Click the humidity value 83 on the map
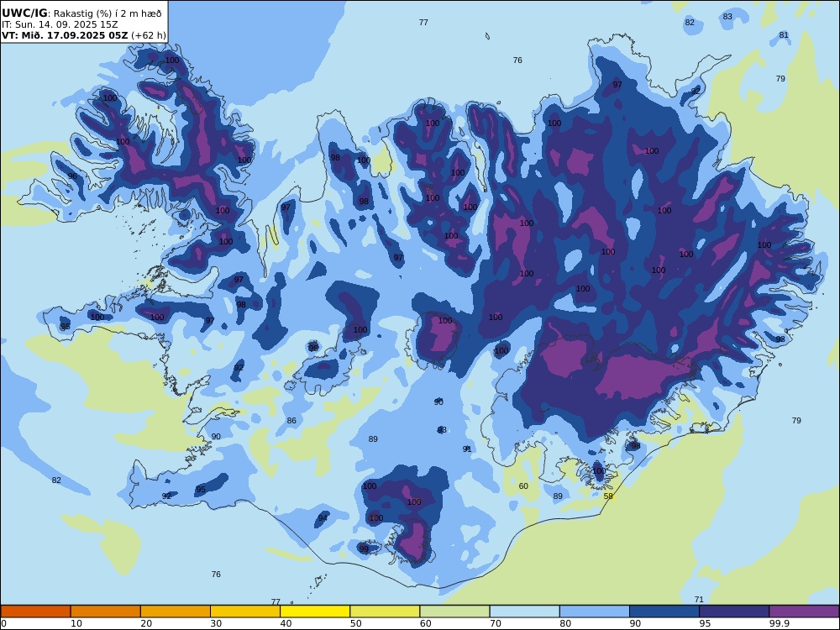Screen dimensions: 840x630 pyautogui.click(x=727, y=17)
